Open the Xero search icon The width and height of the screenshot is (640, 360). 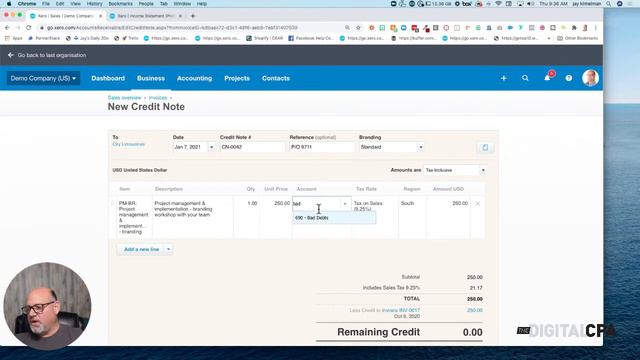pos(525,78)
